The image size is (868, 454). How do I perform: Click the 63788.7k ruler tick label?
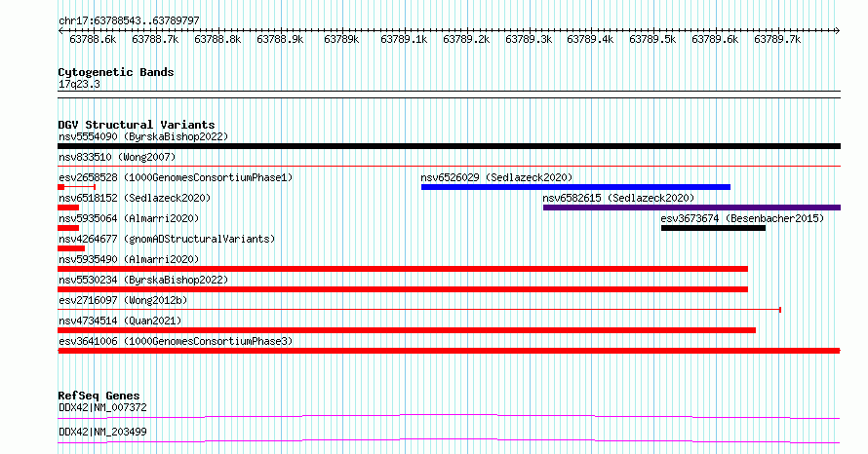155,40
